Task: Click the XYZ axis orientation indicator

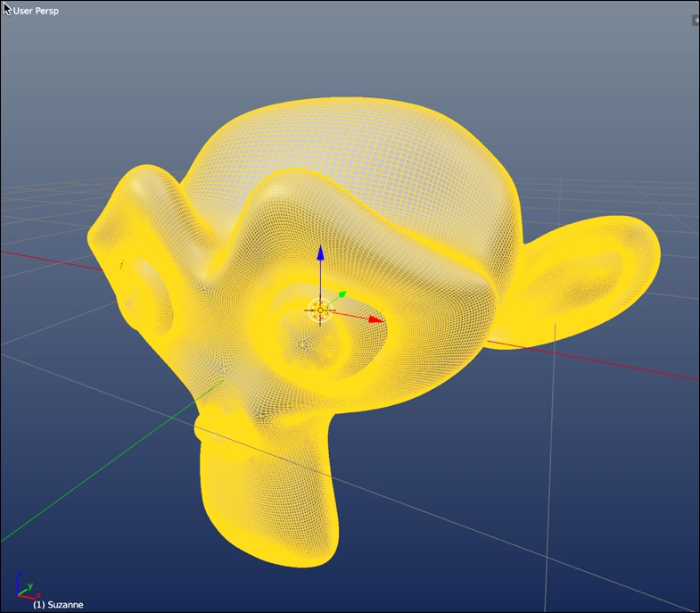Action: coord(28,585)
